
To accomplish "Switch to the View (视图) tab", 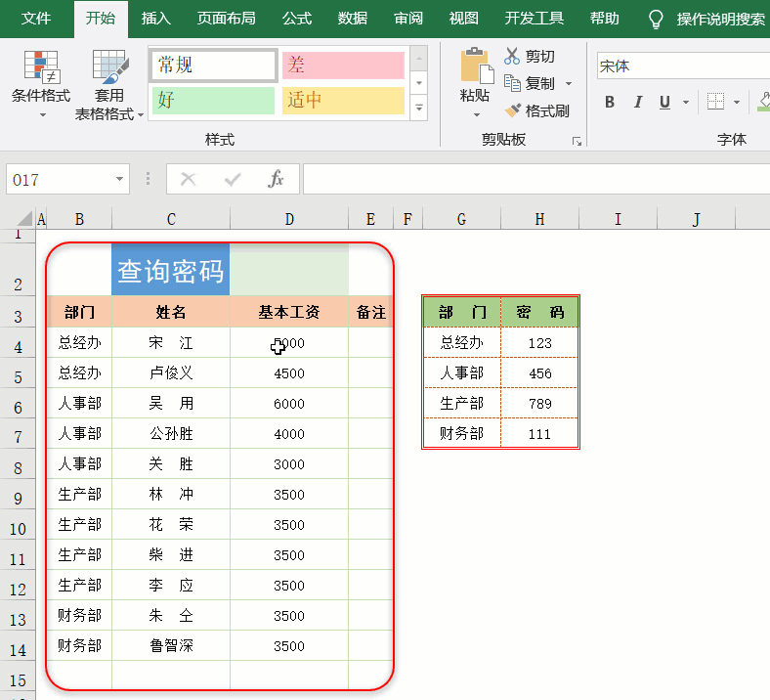I will tap(463, 19).
